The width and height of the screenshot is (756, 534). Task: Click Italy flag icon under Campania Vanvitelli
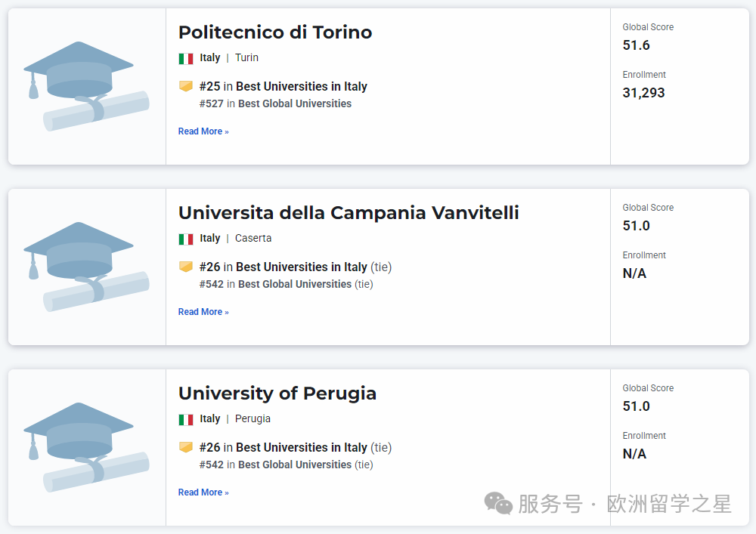[x=186, y=239]
